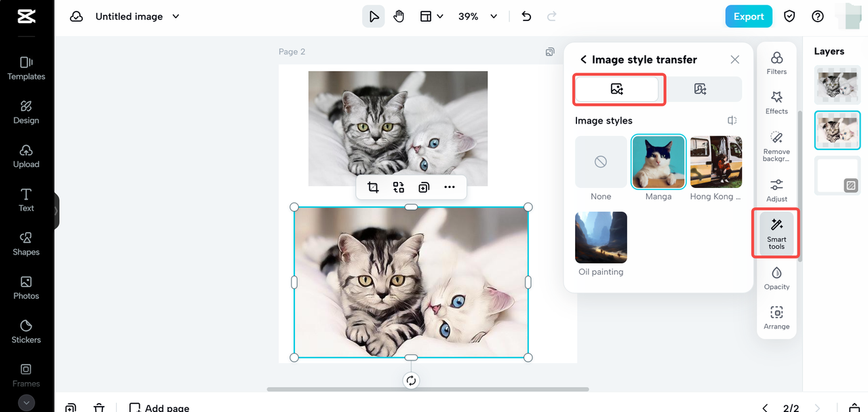
Task: Open the Opacity control
Action: 776,278
